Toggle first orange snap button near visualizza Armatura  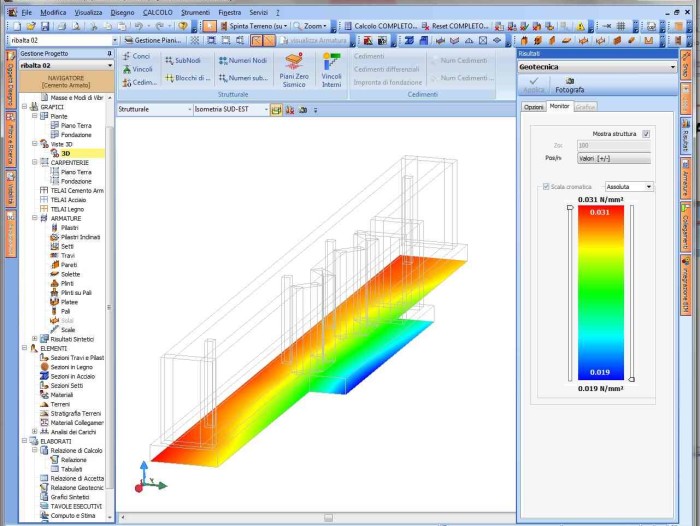(256, 41)
